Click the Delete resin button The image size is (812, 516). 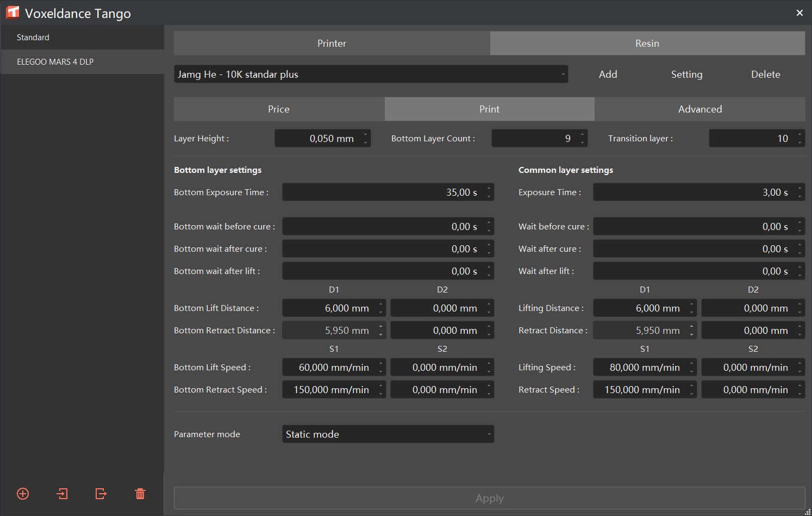765,74
